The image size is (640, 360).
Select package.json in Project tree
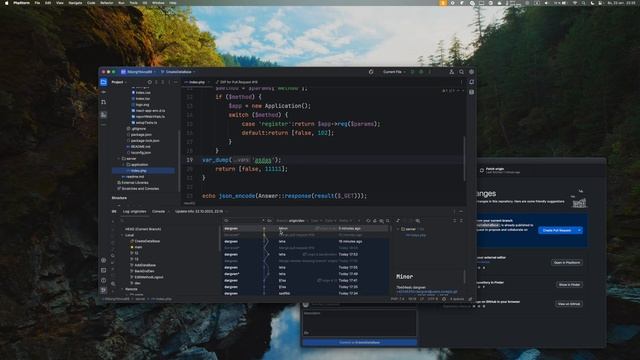(141, 135)
